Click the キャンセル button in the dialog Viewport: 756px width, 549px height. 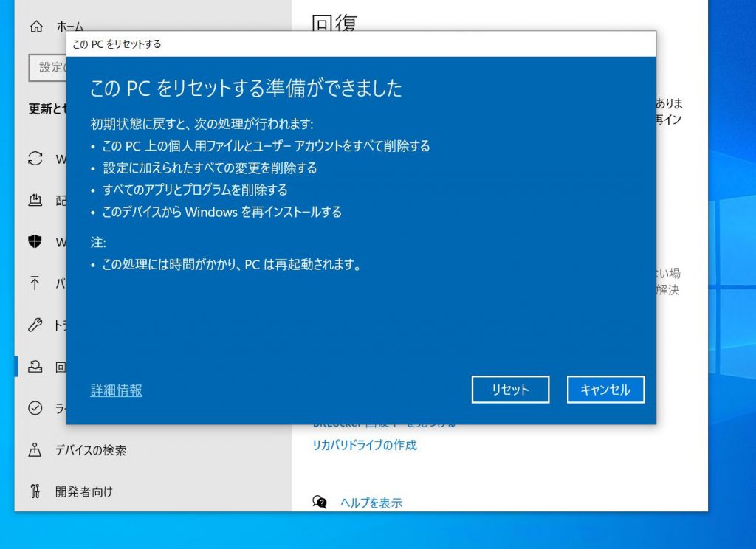coord(605,390)
